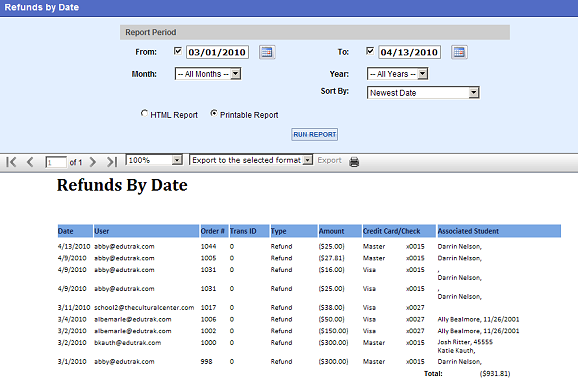Click the date 3/11/2010
578x380 pixels.
point(74,307)
